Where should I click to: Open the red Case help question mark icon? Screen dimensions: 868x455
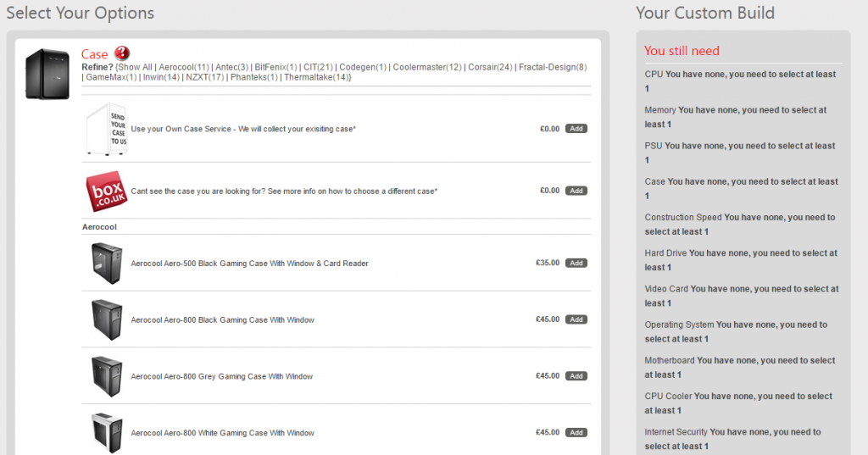pyautogui.click(x=122, y=53)
